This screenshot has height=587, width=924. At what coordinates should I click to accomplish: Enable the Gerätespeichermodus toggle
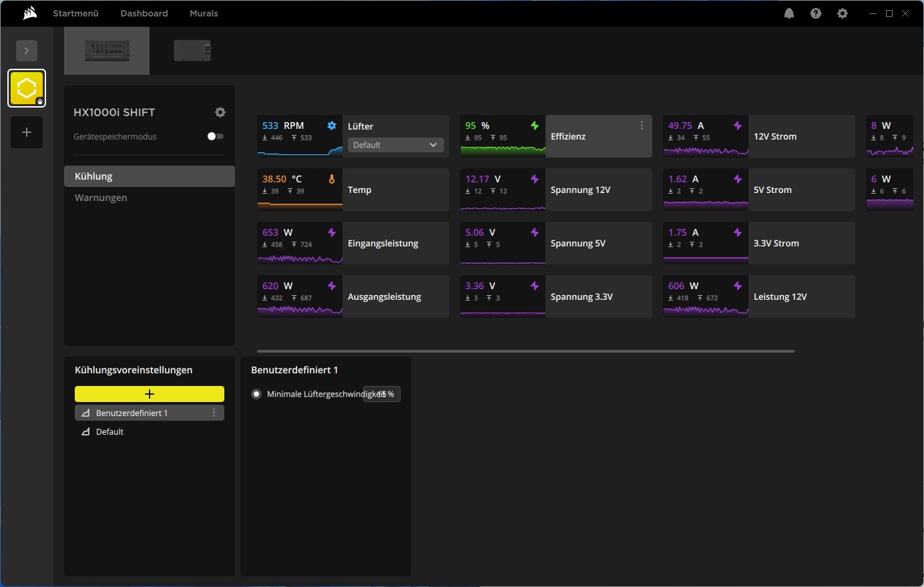coord(215,136)
